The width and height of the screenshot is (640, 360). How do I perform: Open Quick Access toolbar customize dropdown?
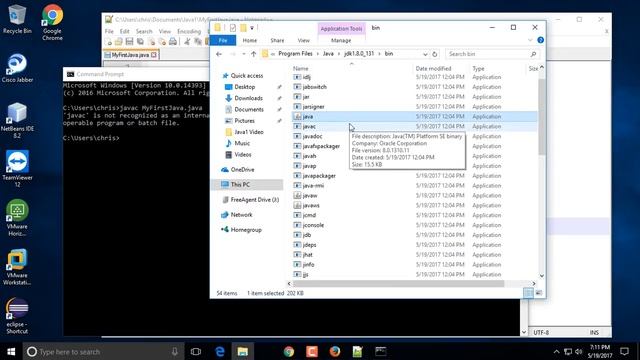point(252,28)
